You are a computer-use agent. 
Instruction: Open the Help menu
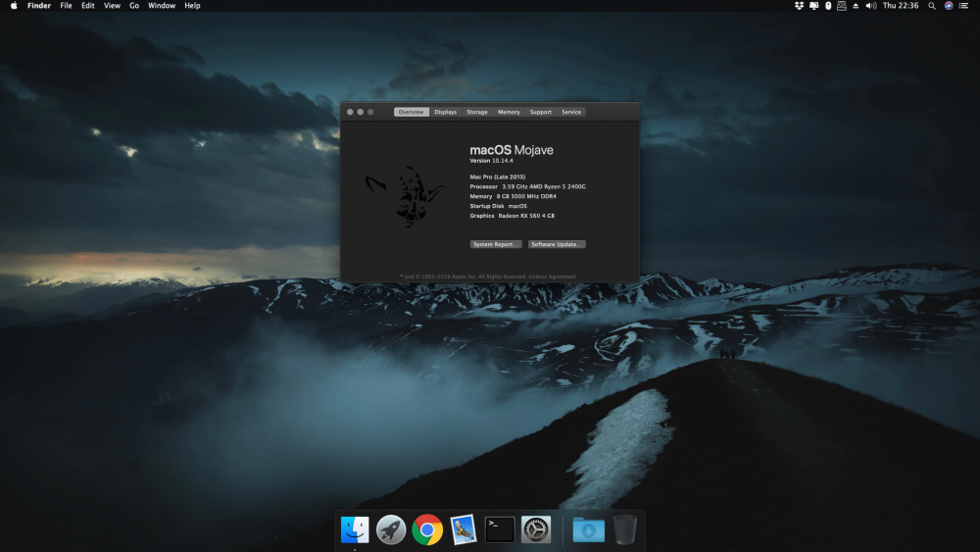(x=192, y=6)
